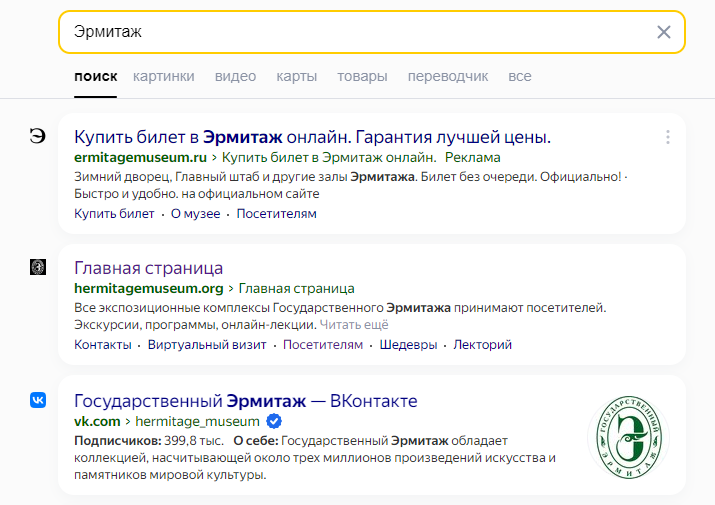
Task: Open the Купить билет в Эрмитаж онлайн title
Action: click(312, 137)
